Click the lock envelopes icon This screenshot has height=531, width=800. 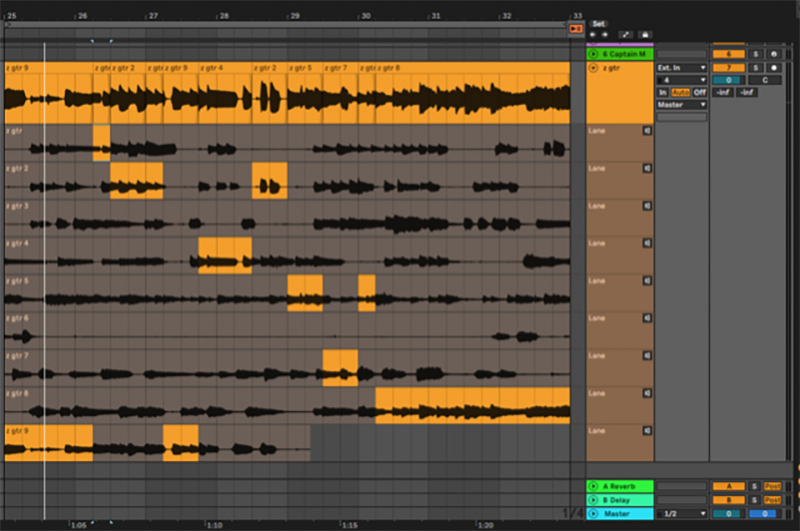(x=643, y=33)
